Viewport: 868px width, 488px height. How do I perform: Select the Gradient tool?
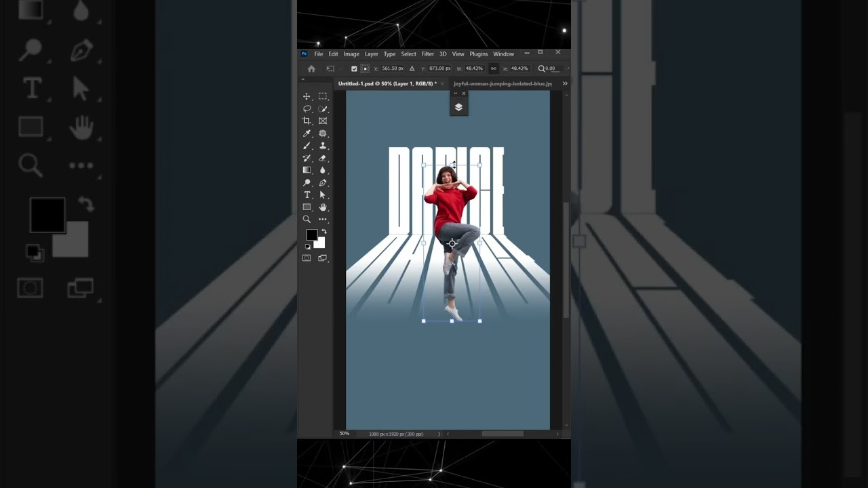click(307, 170)
